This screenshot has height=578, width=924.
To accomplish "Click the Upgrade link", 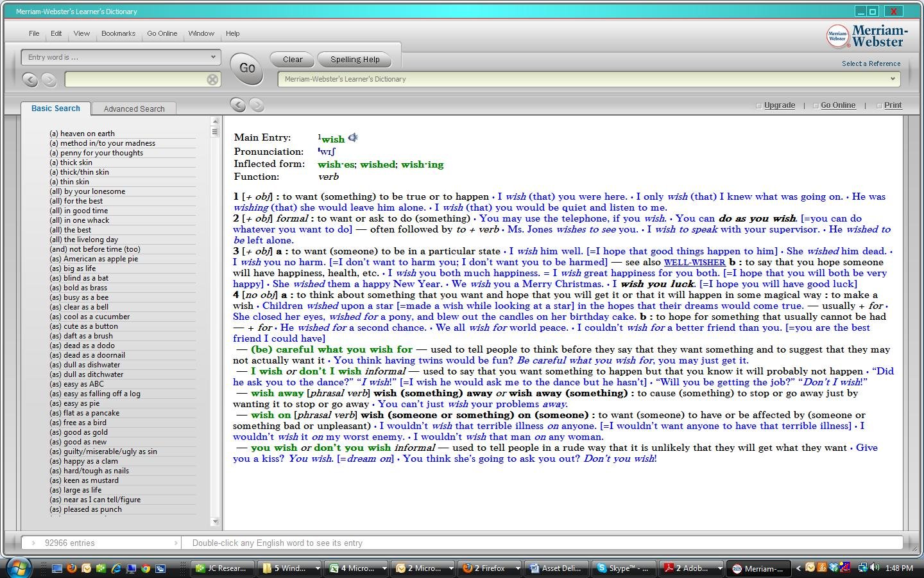I will [780, 105].
